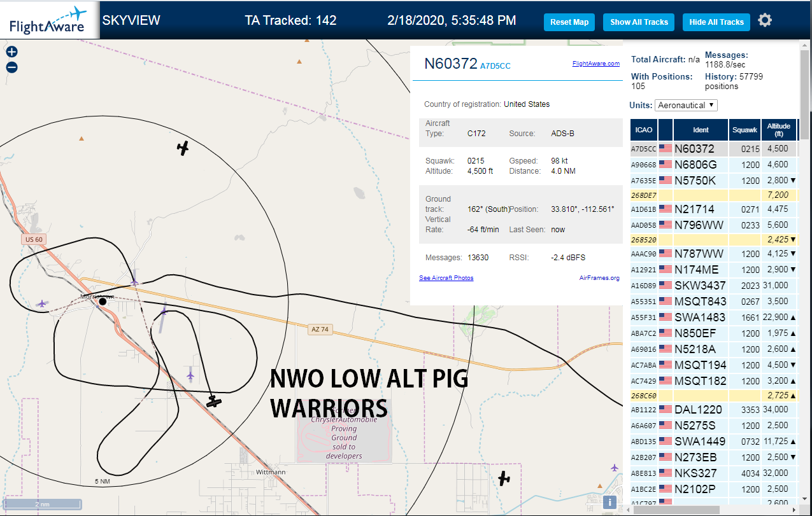Select the 268C60 unidentified aircraft row
Image resolution: width=812 pixels, height=516 pixels.
click(x=713, y=395)
